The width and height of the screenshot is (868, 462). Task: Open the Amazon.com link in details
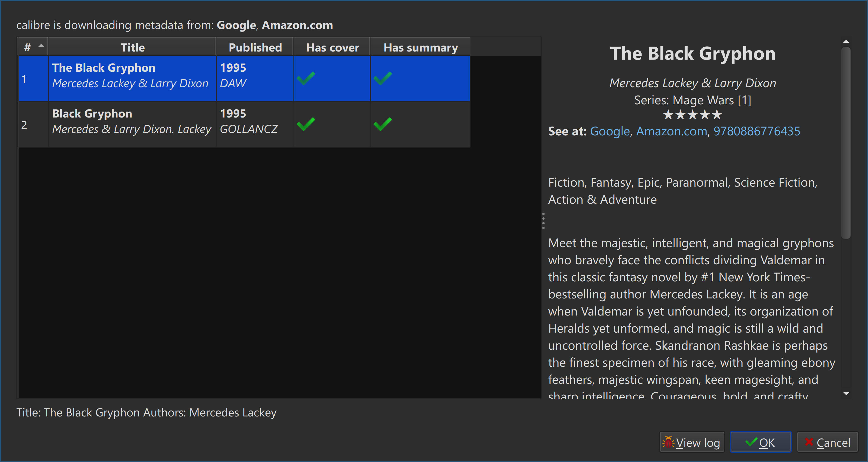[671, 131]
